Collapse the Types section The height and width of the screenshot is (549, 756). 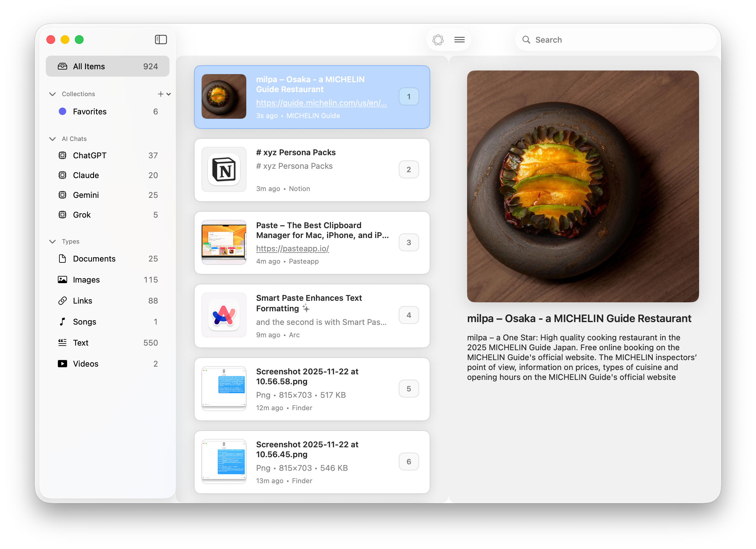[x=52, y=241]
